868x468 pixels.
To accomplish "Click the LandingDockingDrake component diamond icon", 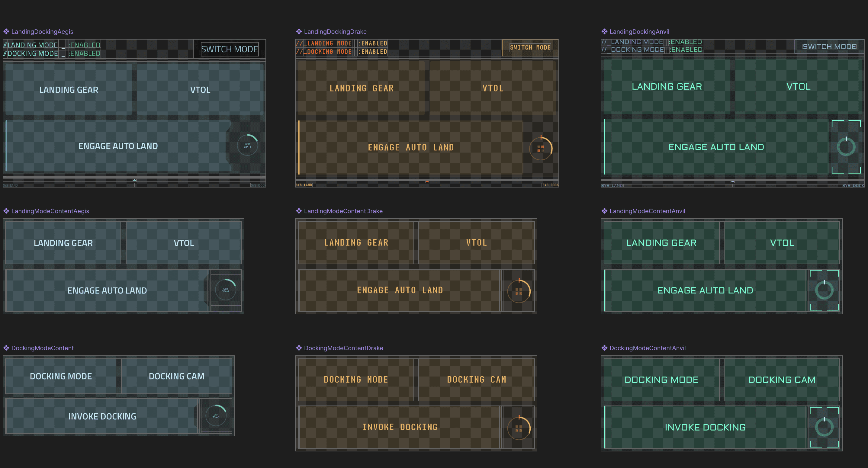I will pyautogui.click(x=299, y=32).
